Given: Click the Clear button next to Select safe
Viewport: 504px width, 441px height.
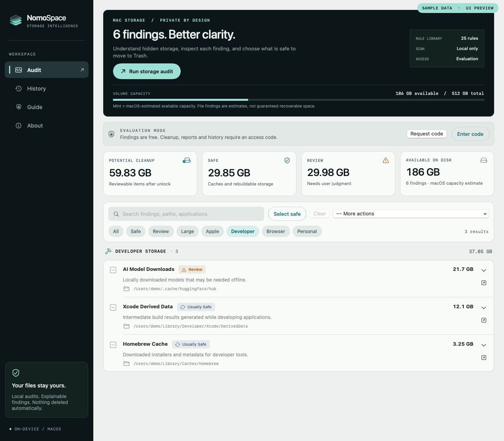Looking at the screenshot, I should [x=320, y=214].
